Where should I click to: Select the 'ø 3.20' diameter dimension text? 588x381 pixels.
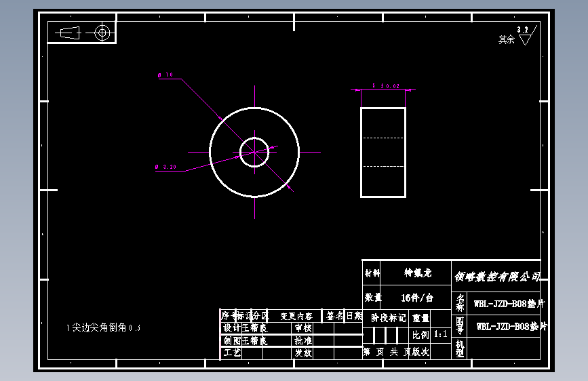pyautogui.click(x=165, y=167)
